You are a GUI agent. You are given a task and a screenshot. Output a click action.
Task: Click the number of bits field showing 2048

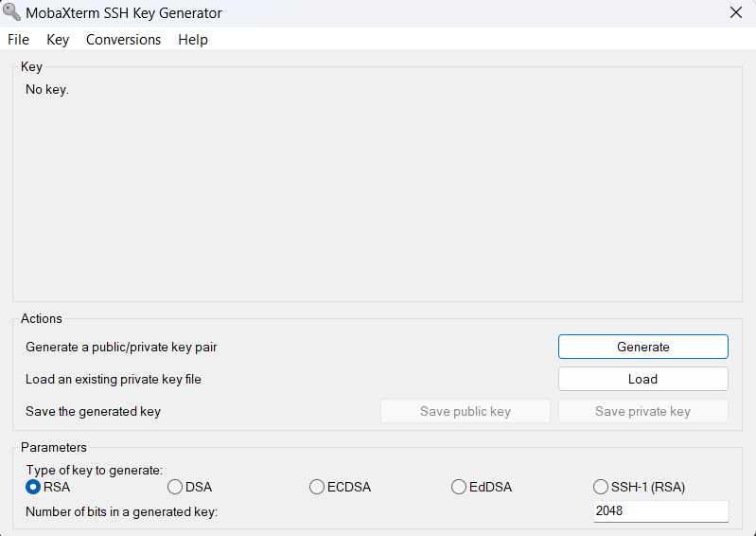(661, 511)
